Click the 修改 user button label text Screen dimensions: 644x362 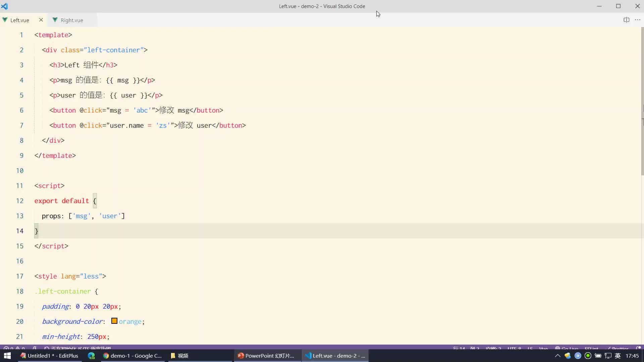(x=195, y=125)
